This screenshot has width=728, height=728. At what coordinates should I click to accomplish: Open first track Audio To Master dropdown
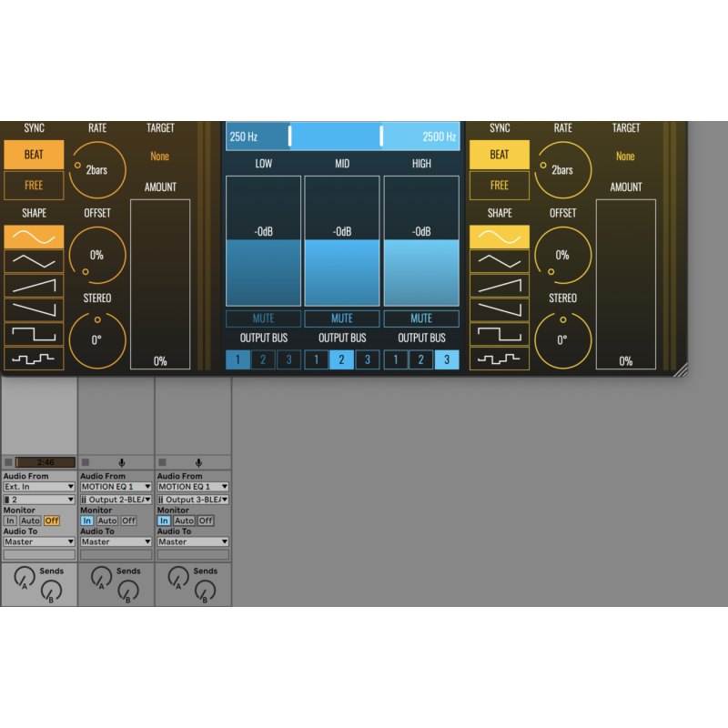[39, 541]
